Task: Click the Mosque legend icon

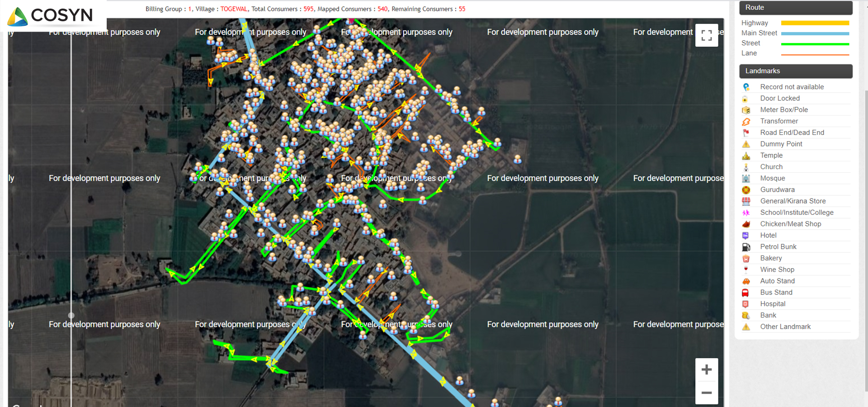Action: [x=746, y=178]
